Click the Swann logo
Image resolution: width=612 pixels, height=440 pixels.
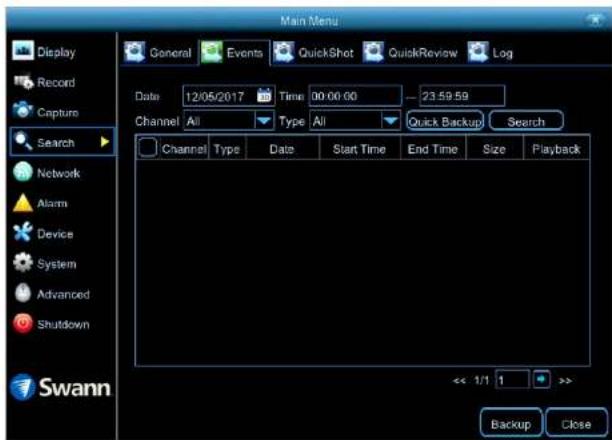click(x=60, y=387)
